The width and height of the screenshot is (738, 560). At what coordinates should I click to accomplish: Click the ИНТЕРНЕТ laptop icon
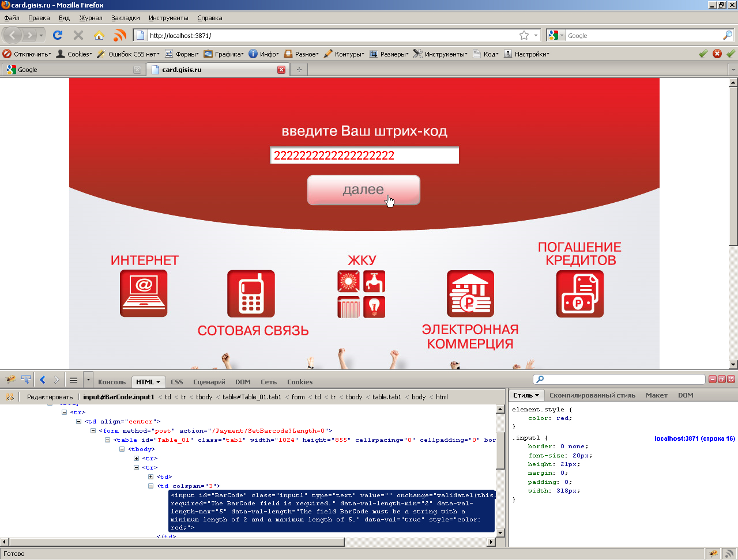(x=144, y=293)
